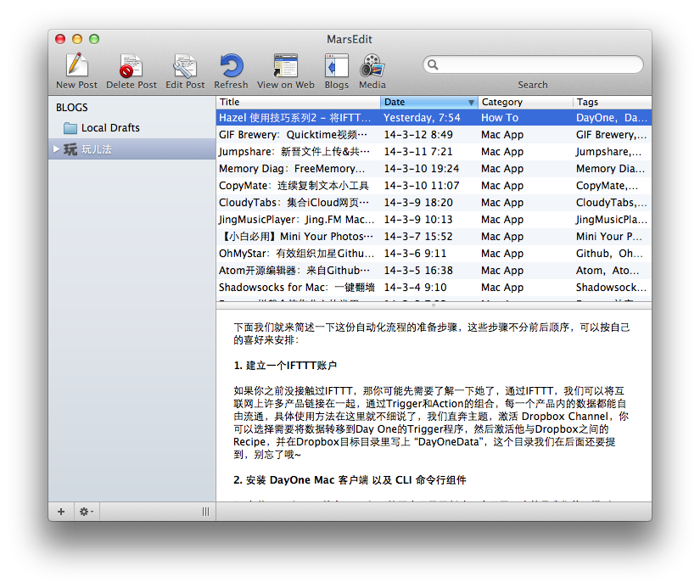Select the Shadowsocks for Mac post

pyautogui.click(x=434, y=288)
